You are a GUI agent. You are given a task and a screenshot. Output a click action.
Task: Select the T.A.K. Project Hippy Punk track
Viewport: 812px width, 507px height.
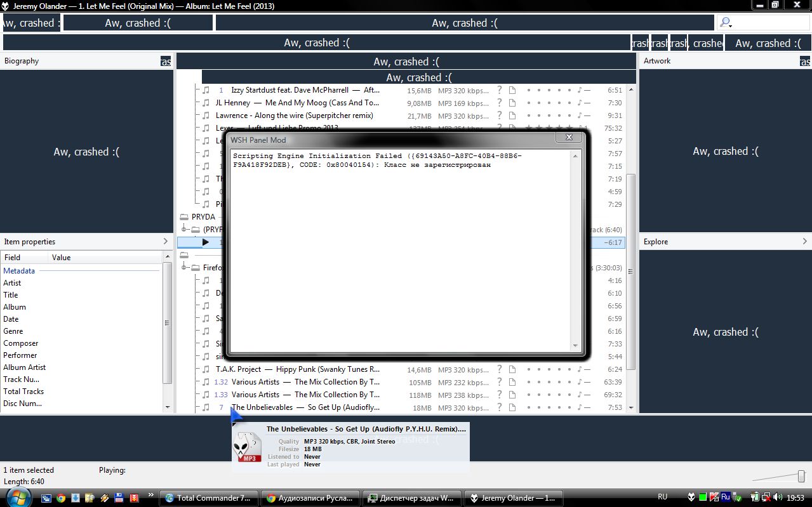click(x=298, y=369)
